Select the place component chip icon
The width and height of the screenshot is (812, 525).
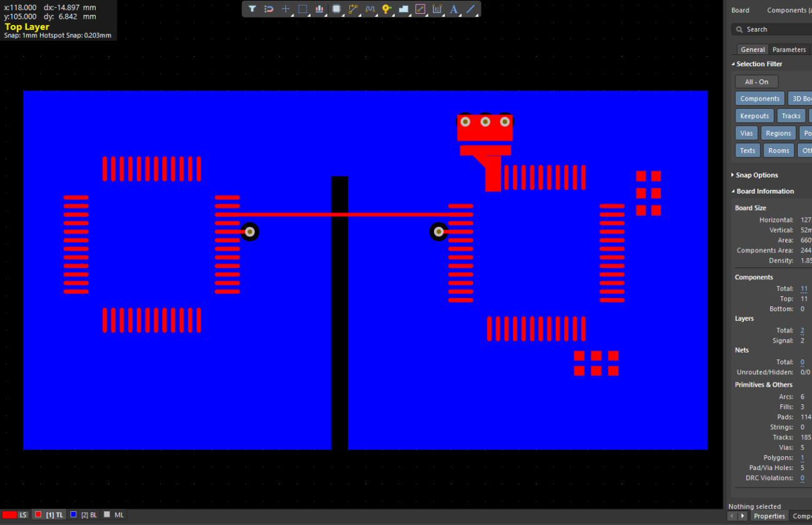coord(336,9)
